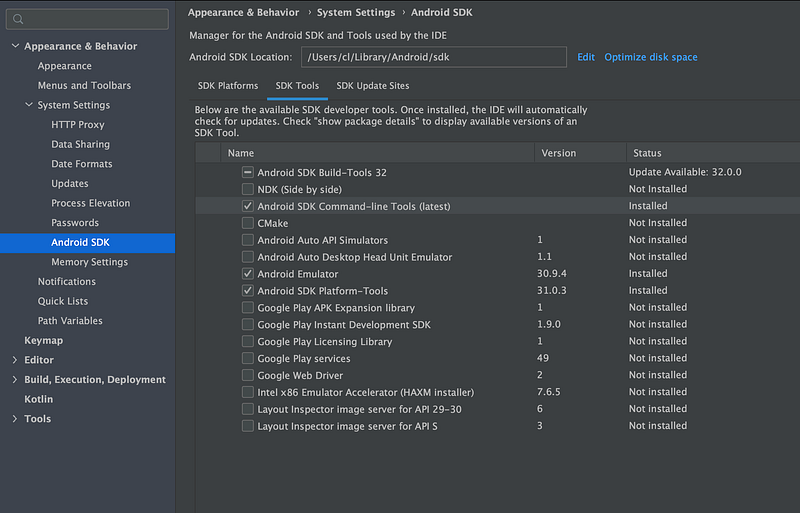Check Layout Inspector image server API 29-30
800x513 pixels.
247,409
